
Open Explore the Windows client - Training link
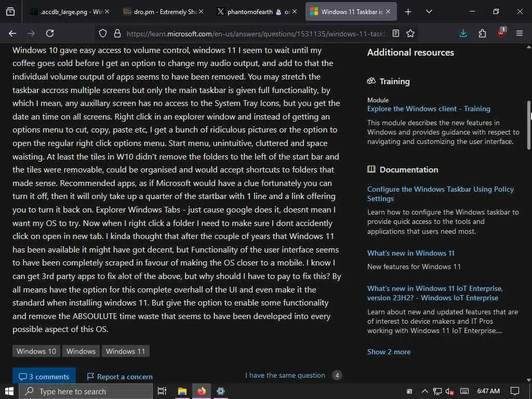(429, 109)
